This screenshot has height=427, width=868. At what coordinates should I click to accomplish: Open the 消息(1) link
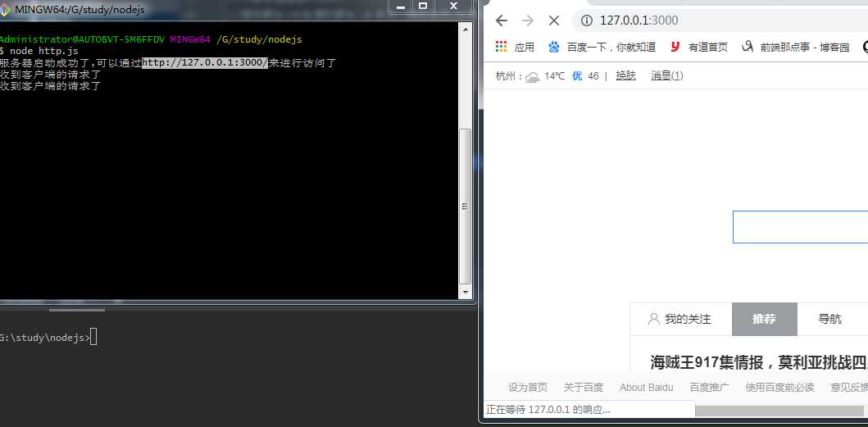coord(667,76)
